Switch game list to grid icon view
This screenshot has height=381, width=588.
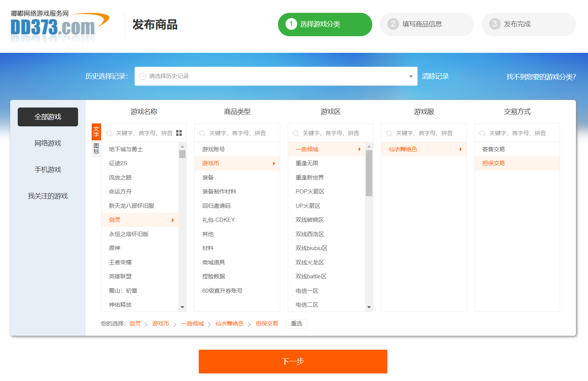click(179, 133)
